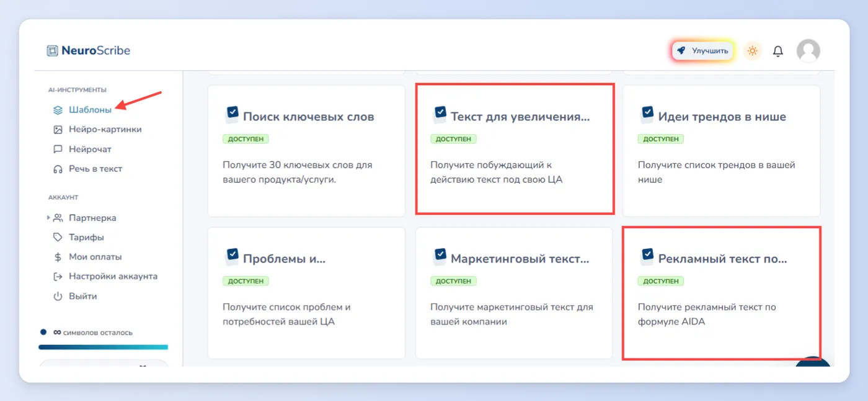Click the symbols remaining progress bar
The height and width of the screenshot is (401, 868).
point(103,347)
